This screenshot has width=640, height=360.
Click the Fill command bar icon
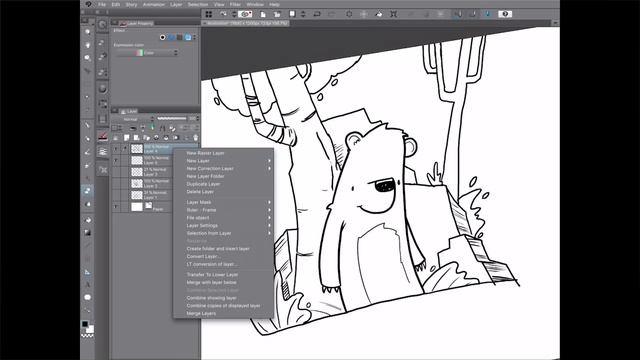point(379,14)
